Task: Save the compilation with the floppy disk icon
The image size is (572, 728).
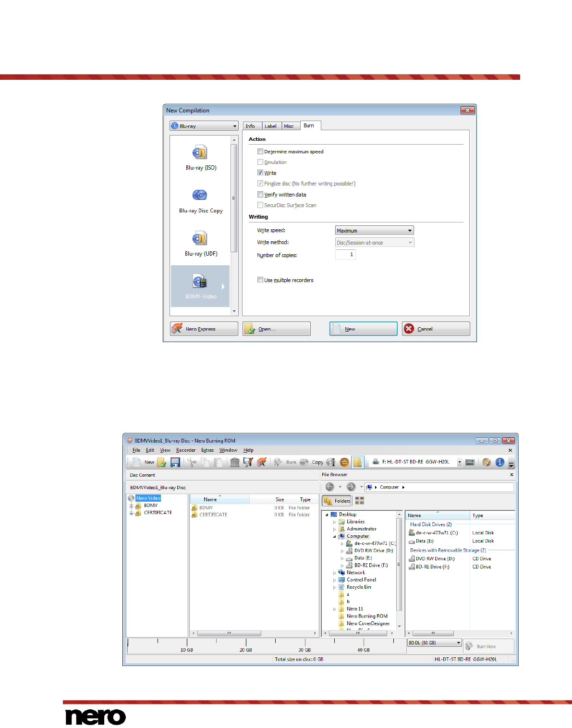Action: (x=175, y=462)
